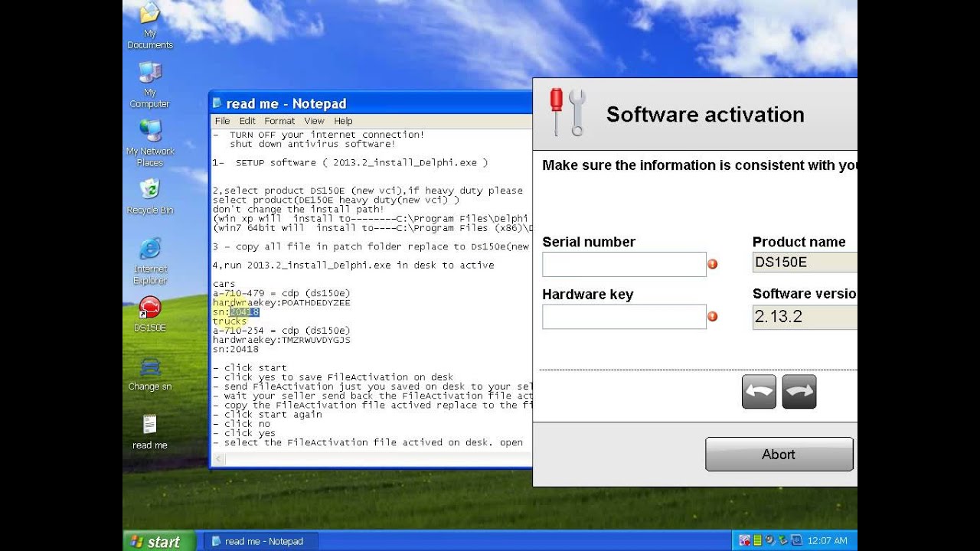Open the Format menu in Notepad
The height and width of the screenshot is (551, 980).
[x=279, y=121]
